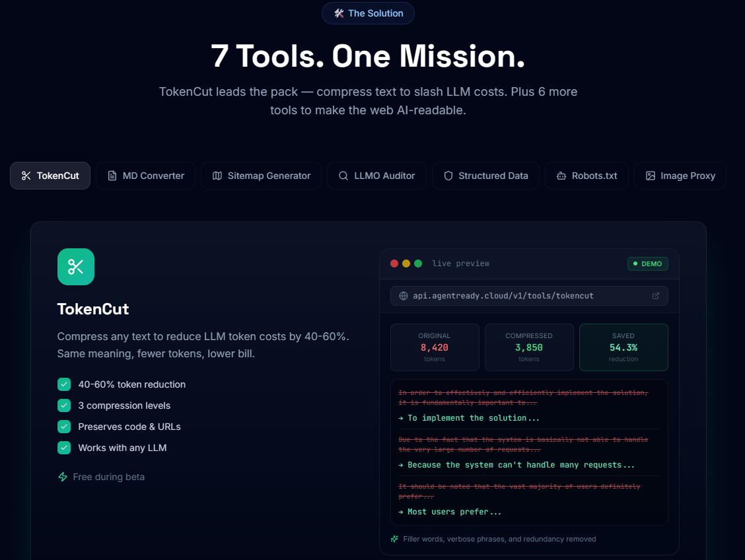
Task: Click the DEMO badge in the live preview
Action: coord(648,263)
